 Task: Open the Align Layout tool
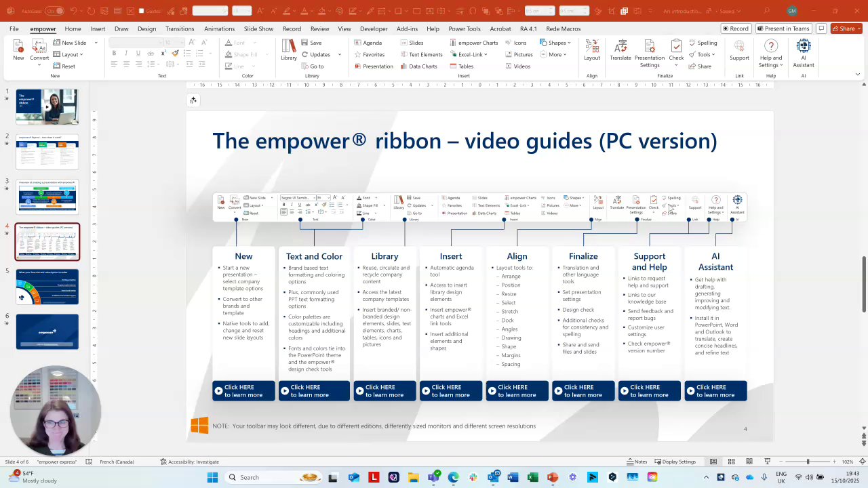tap(592, 49)
